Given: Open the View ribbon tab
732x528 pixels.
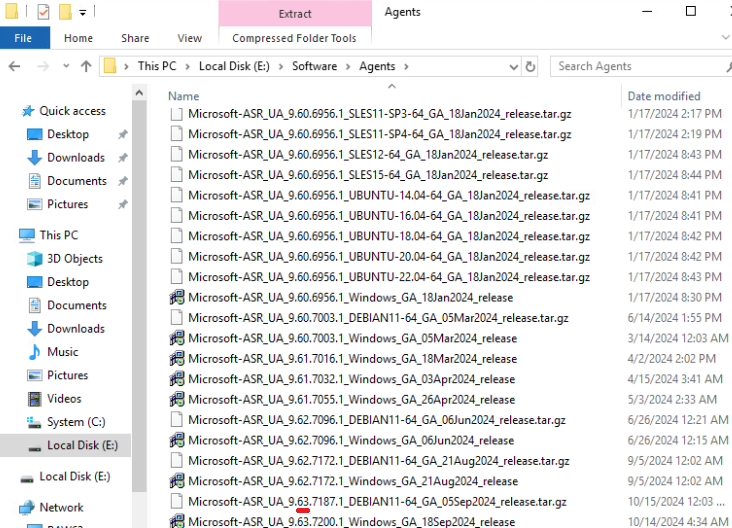Looking at the screenshot, I should pos(189,38).
